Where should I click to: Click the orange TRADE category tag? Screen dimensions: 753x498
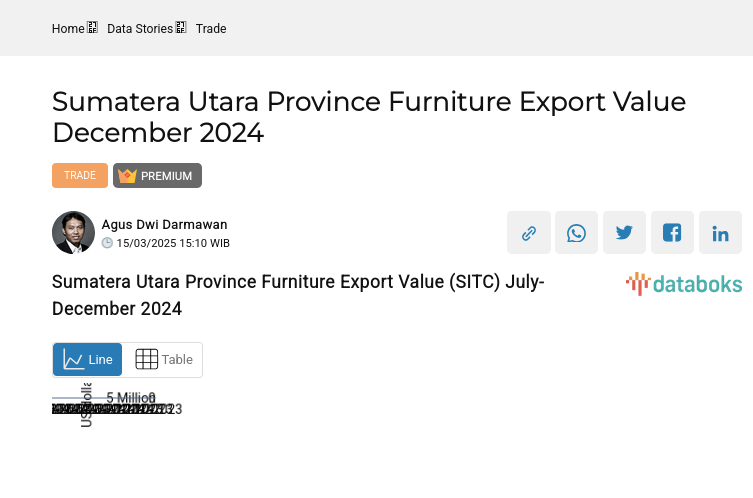click(x=80, y=176)
